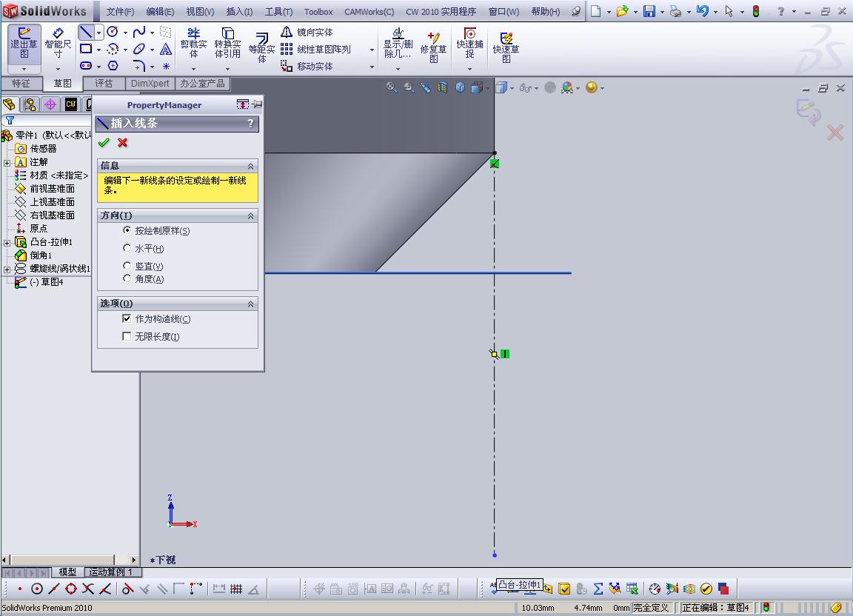Select the Sketch Fillet tool
853x616 pixels.
[139, 66]
